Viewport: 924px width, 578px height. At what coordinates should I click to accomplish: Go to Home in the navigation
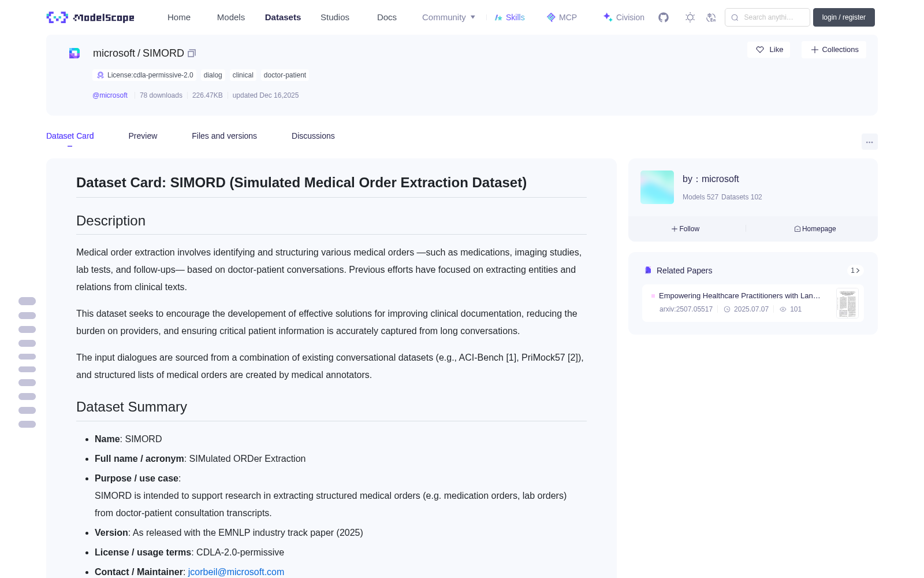[x=179, y=17]
